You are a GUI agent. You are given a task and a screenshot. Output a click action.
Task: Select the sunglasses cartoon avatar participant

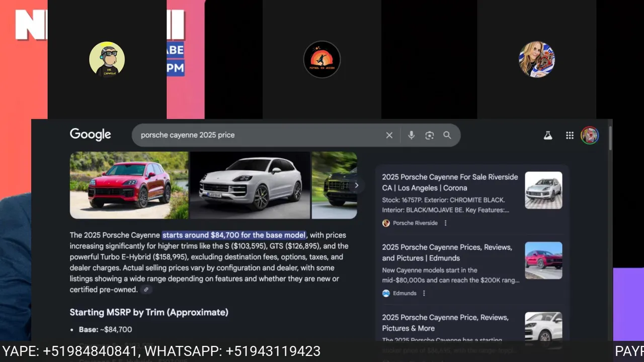107,59
